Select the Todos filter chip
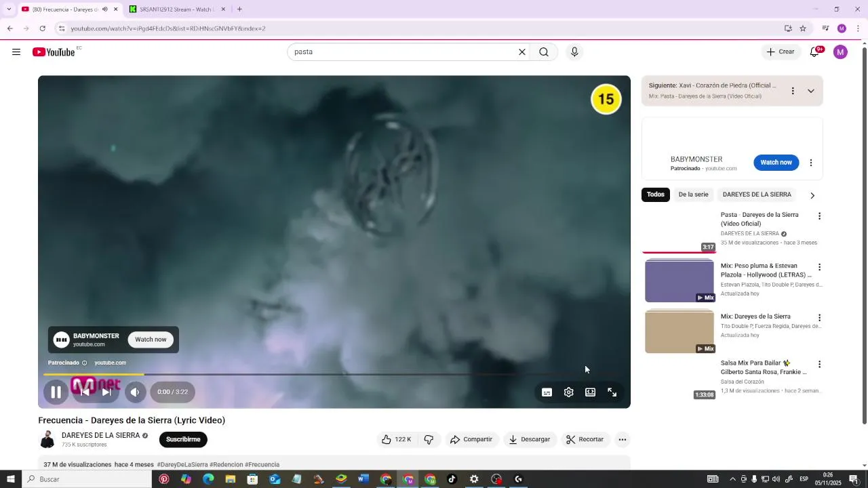Viewport: 868px width, 488px height. (656, 195)
